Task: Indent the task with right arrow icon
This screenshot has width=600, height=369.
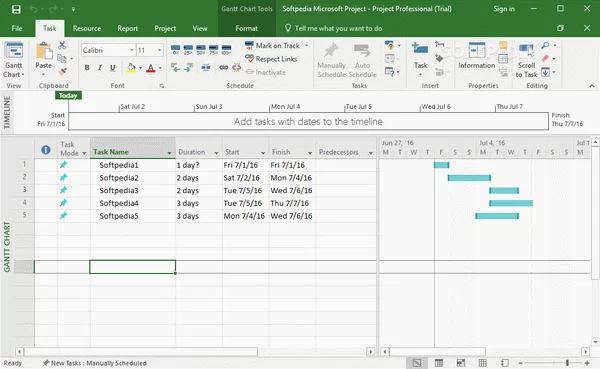Action: point(188,68)
